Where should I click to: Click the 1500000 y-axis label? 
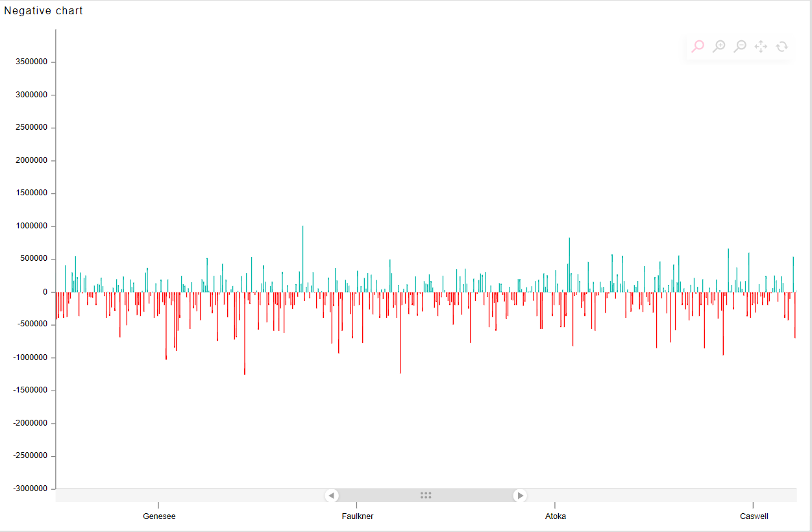pos(31,193)
